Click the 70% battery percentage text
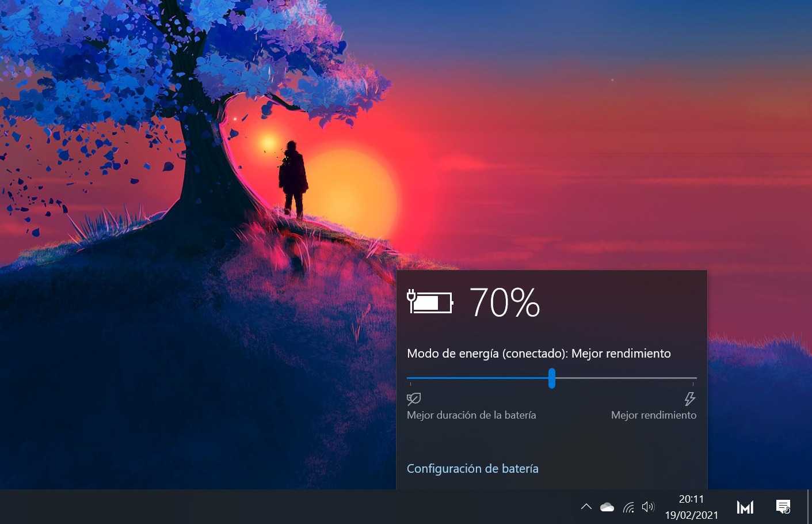 (505, 303)
